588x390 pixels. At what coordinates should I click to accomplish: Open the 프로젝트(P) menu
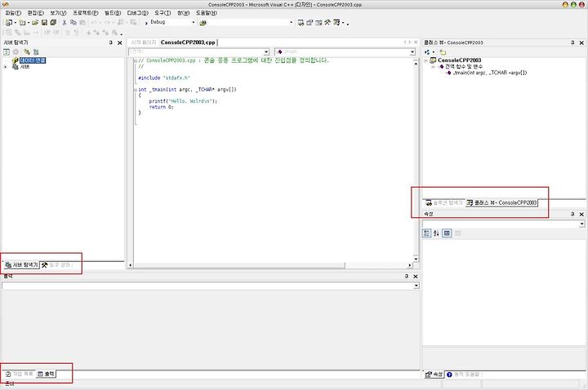click(86, 13)
